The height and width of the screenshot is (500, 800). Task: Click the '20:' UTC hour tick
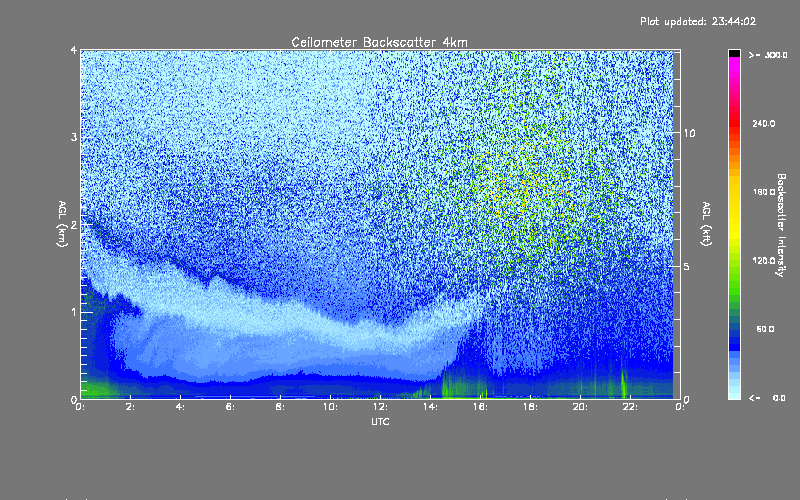coord(580,407)
